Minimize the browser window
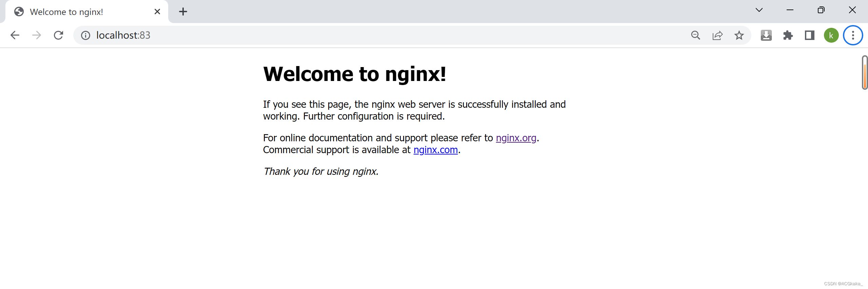The height and width of the screenshot is (289, 868). click(x=790, y=10)
